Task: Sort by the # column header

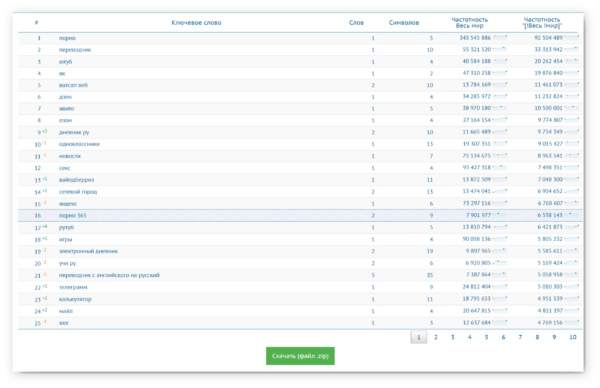Action: pos(36,23)
